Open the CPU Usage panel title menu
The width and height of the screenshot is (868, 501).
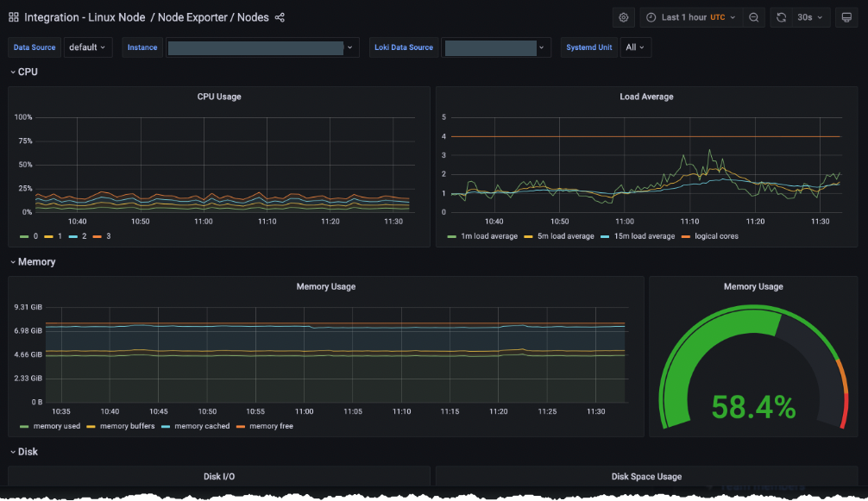219,96
